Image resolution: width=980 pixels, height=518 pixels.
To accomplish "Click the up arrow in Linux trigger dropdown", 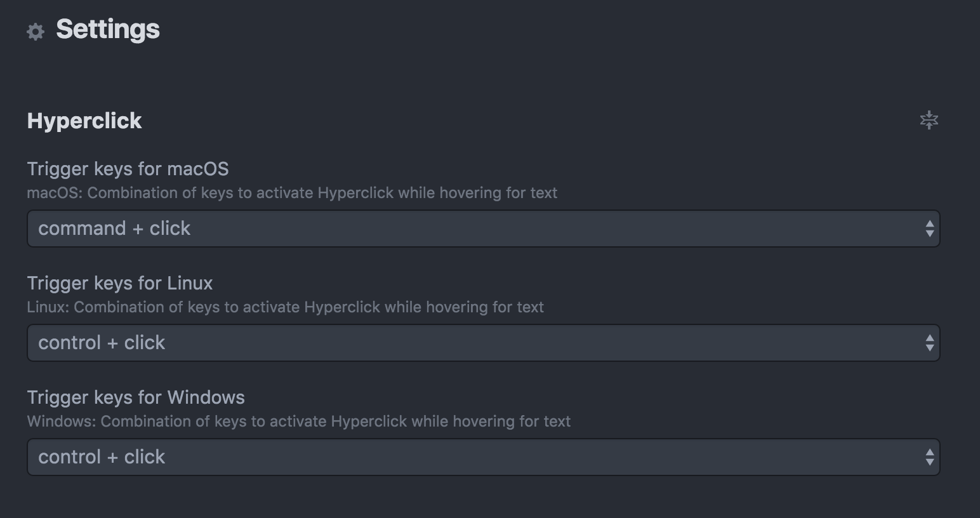I will tap(930, 338).
